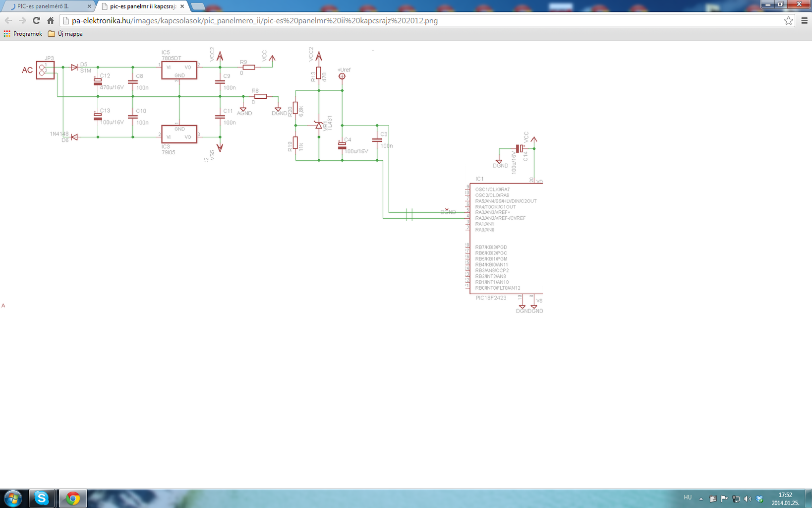Viewport: 812px width, 508px height.
Task: Click the +Uref label text
Action: (344, 70)
